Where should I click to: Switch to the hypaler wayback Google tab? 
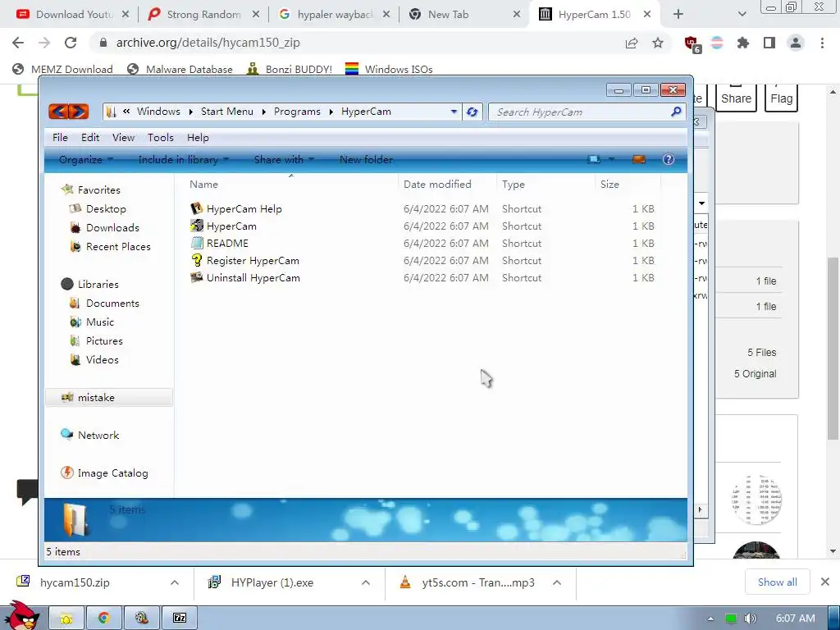point(335,15)
